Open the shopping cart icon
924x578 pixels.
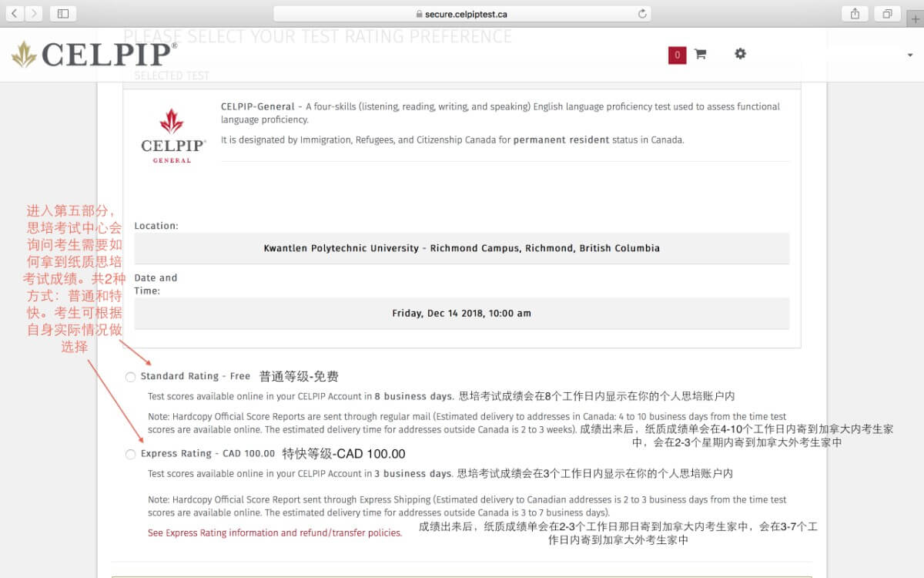pos(700,54)
